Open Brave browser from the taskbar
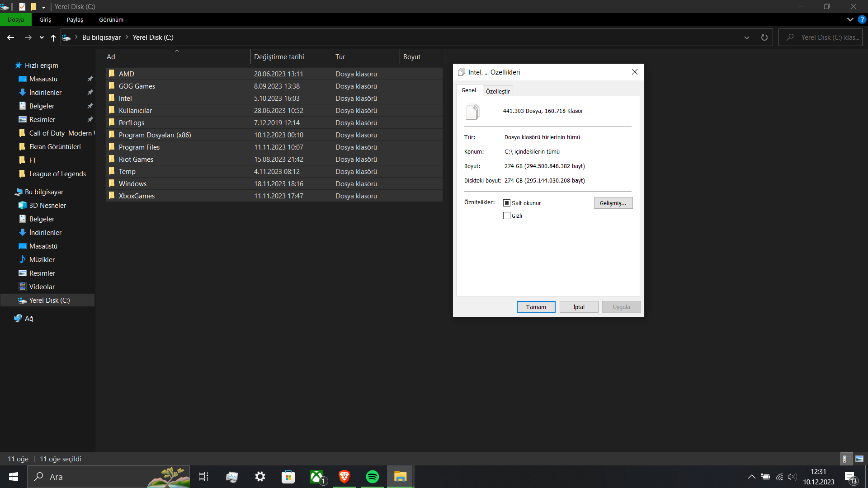The height and width of the screenshot is (488, 868). 344,477
